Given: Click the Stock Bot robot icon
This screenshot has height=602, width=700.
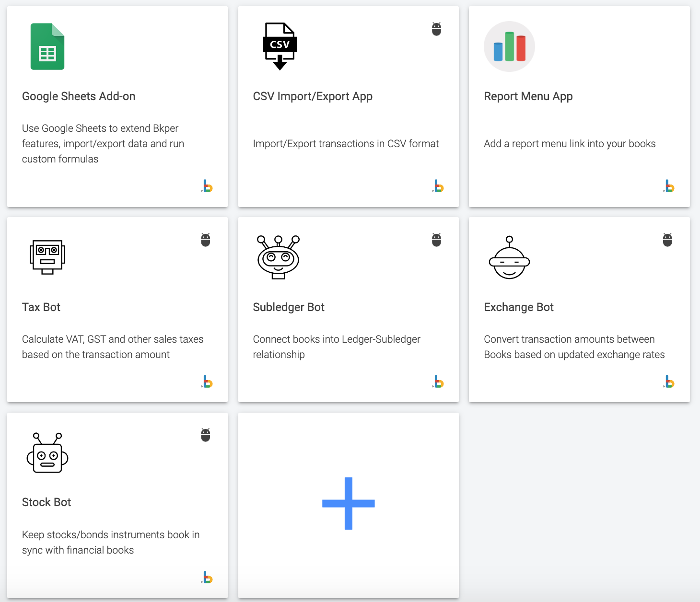Looking at the screenshot, I should 47,452.
